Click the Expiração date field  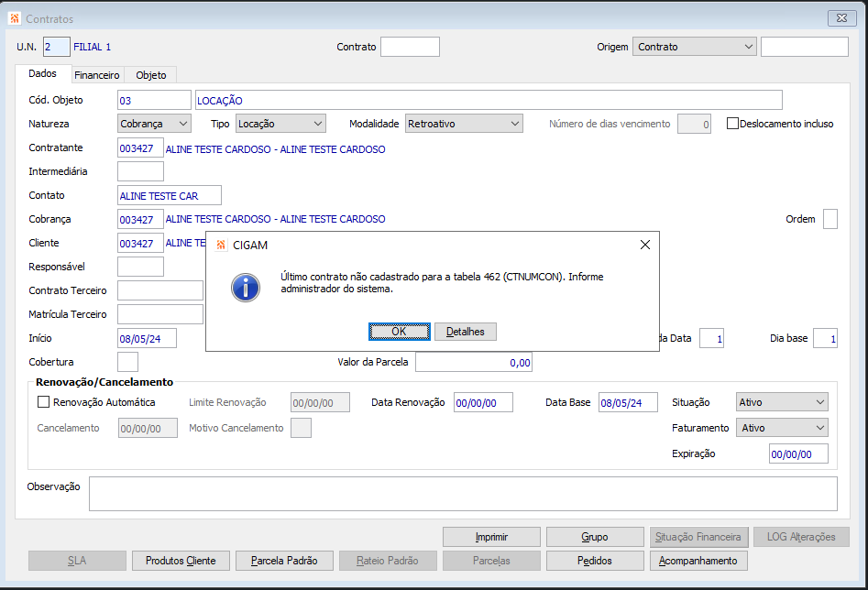pyautogui.click(x=799, y=453)
